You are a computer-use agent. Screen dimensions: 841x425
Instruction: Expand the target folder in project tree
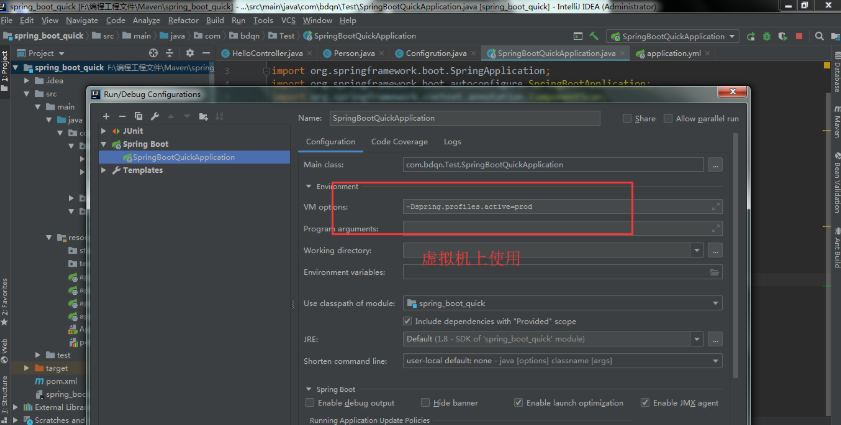click(26, 368)
